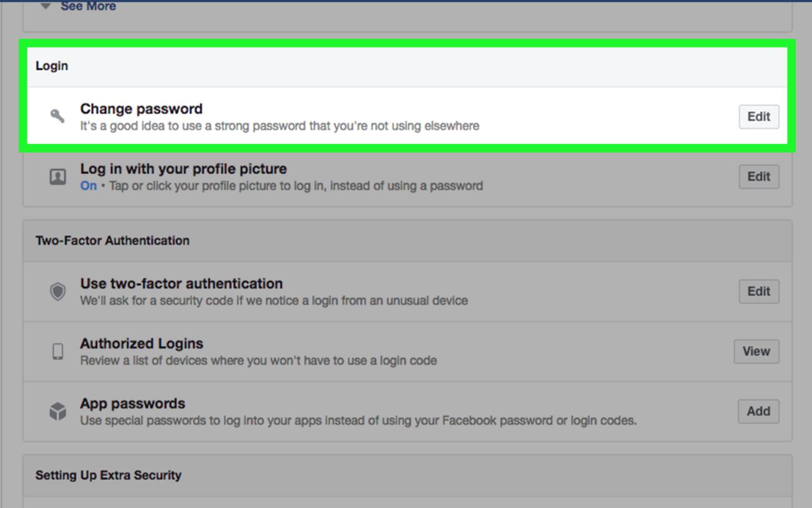Image resolution: width=812 pixels, height=508 pixels.
Task: Click Edit next to Change password
Action: point(758,116)
